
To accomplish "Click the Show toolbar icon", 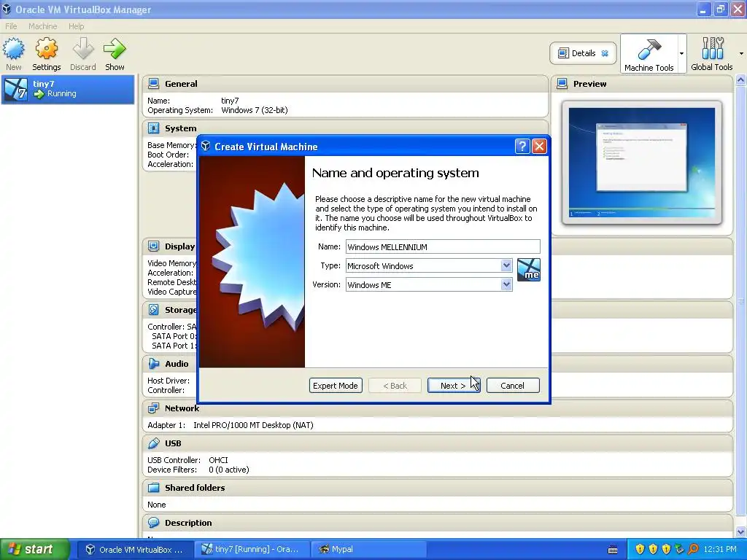I will coord(115,49).
